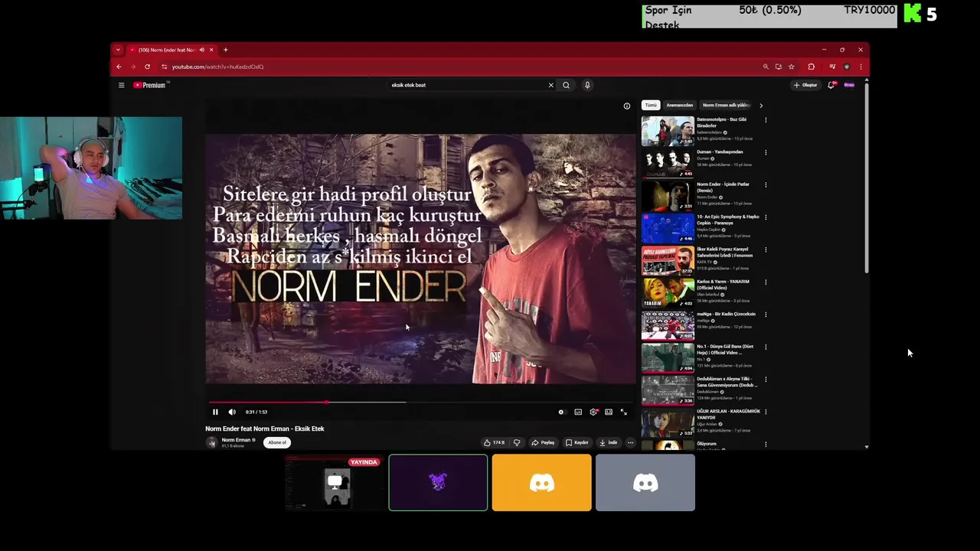
Task: Clear the search query with the X
Action: coord(550,85)
